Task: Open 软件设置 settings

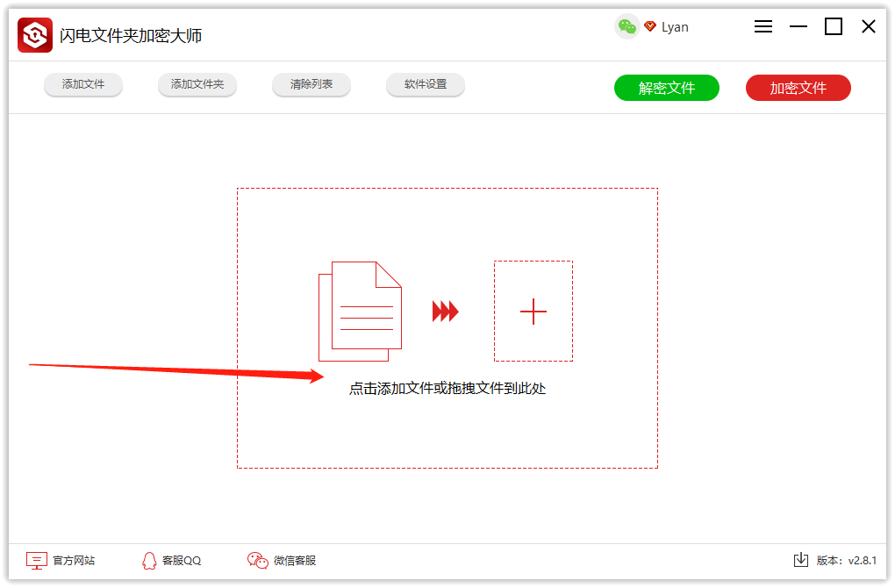Action: coord(426,84)
